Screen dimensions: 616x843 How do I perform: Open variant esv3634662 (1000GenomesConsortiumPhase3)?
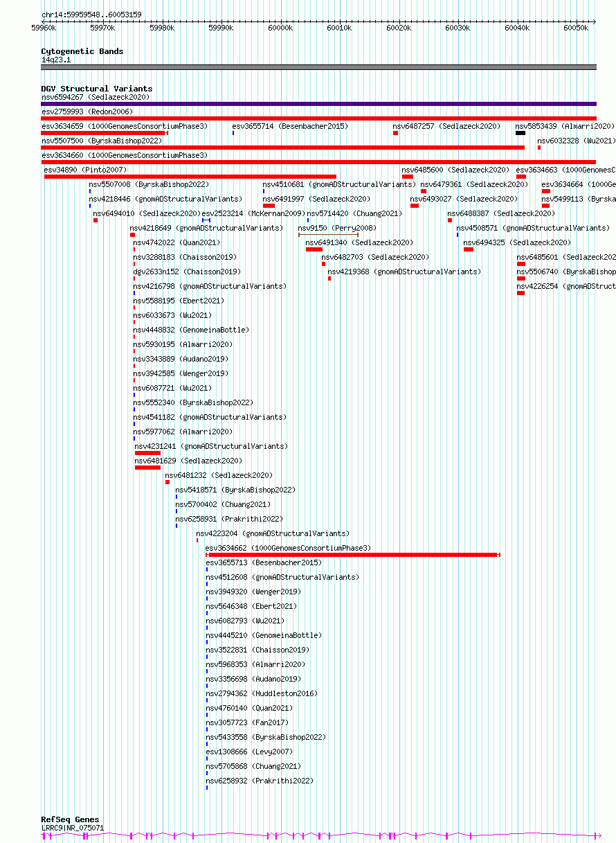(289, 548)
